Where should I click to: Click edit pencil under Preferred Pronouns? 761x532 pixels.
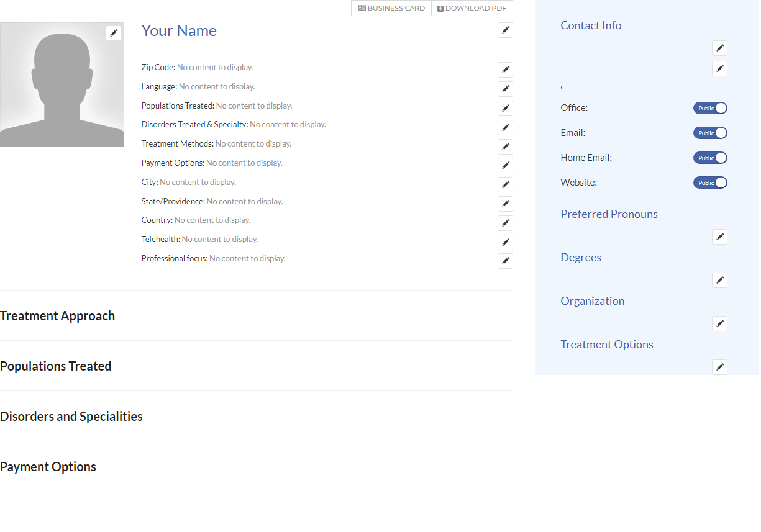719,237
